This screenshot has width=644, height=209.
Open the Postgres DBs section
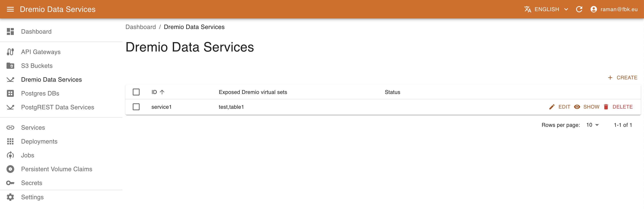click(x=40, y=93)
